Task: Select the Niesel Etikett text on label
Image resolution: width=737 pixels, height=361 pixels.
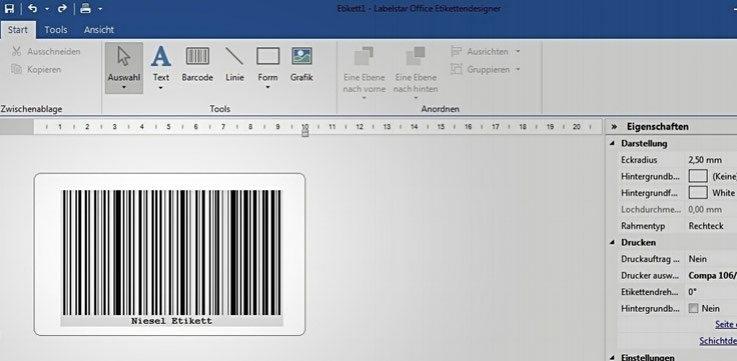Action: coord(172,321)
